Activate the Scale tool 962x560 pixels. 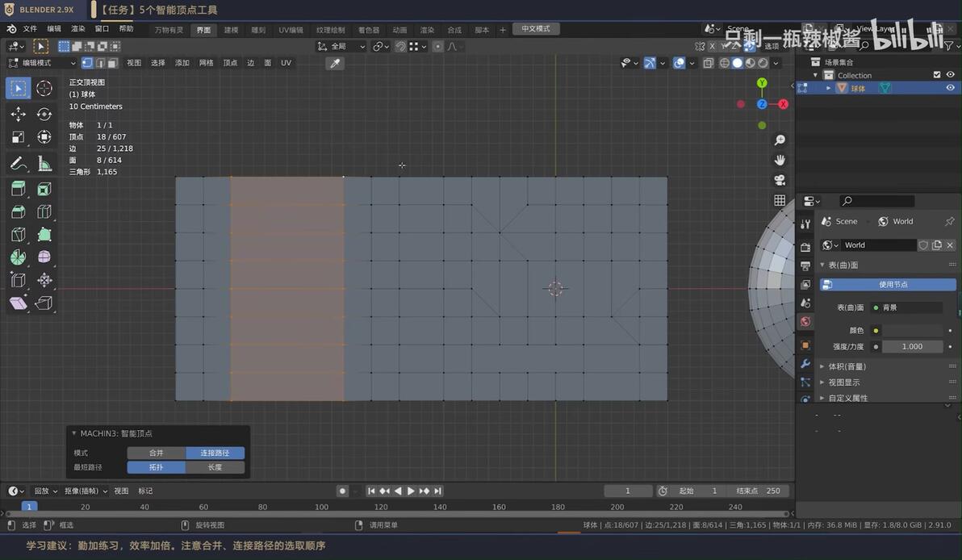[18, 137]
